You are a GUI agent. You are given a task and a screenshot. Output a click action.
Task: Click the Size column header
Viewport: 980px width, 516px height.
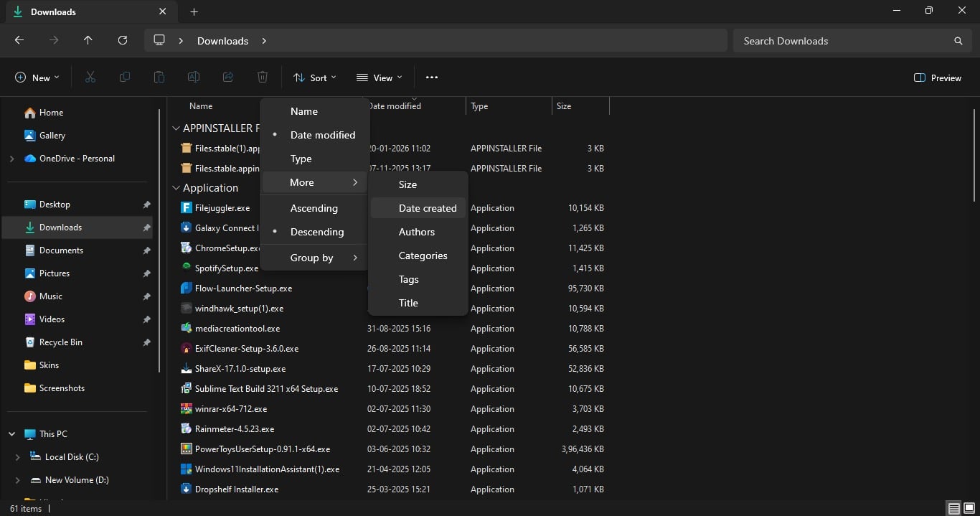pos(580,106)
